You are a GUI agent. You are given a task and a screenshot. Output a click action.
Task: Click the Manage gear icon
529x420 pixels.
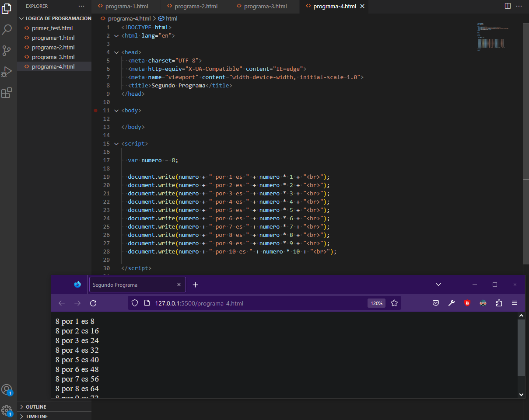7,410
